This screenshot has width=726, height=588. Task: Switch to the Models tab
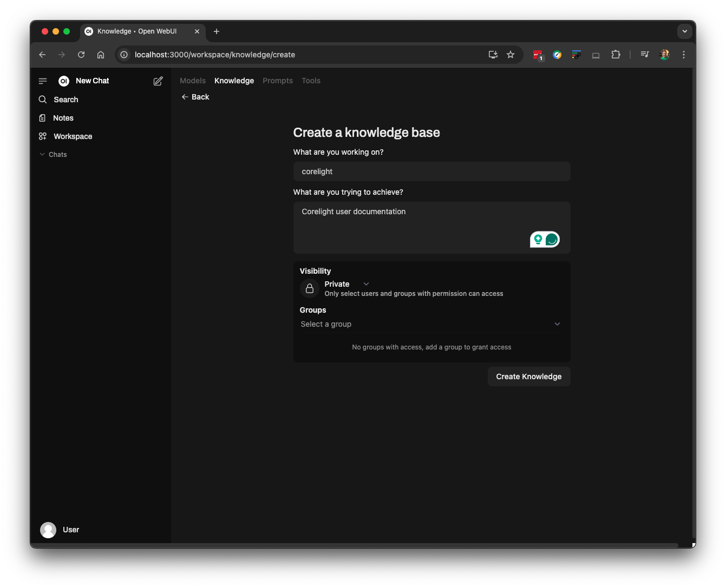[x=193, y=81]
